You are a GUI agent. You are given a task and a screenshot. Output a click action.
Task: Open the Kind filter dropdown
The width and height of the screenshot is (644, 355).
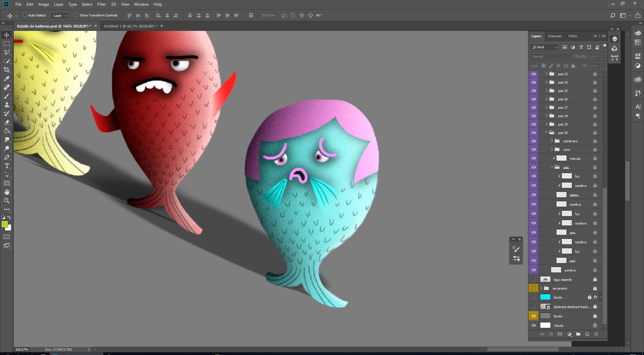[x=545, y=47]
